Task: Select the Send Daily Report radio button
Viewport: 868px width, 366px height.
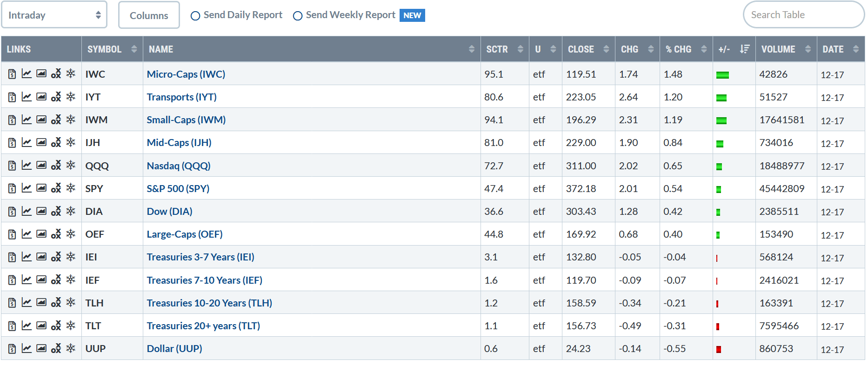Action: point(195,16)
